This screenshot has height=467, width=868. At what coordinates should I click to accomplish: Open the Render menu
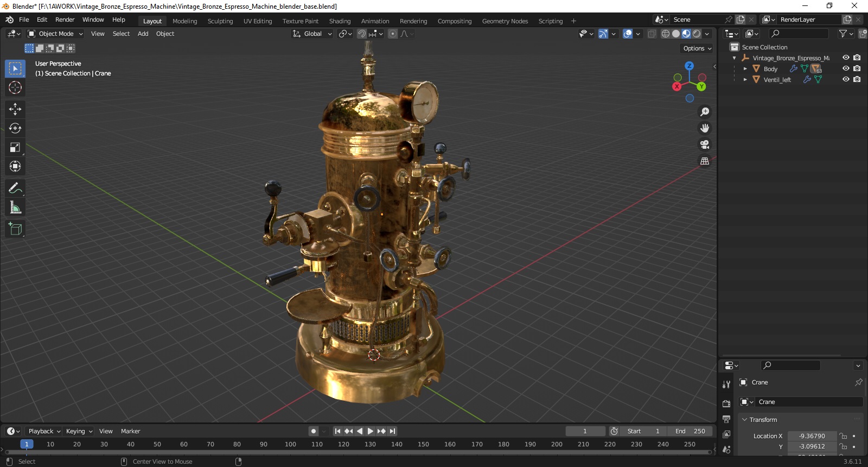65,20
